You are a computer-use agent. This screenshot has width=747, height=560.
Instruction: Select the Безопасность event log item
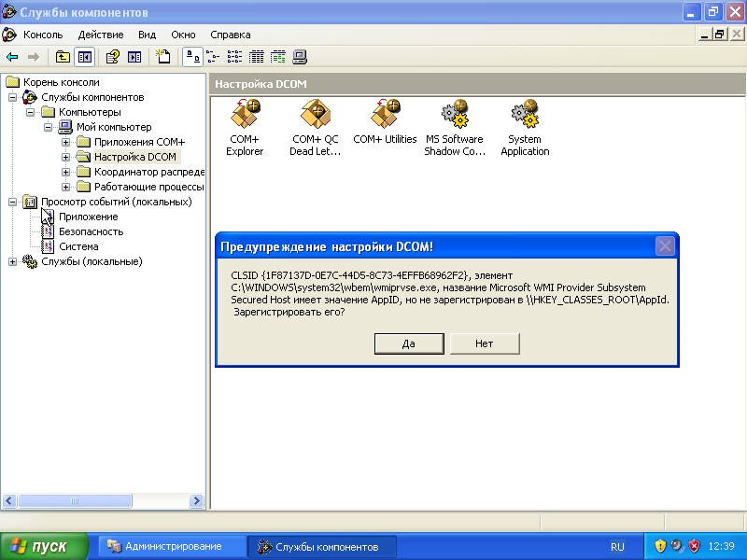coord(91,231)
